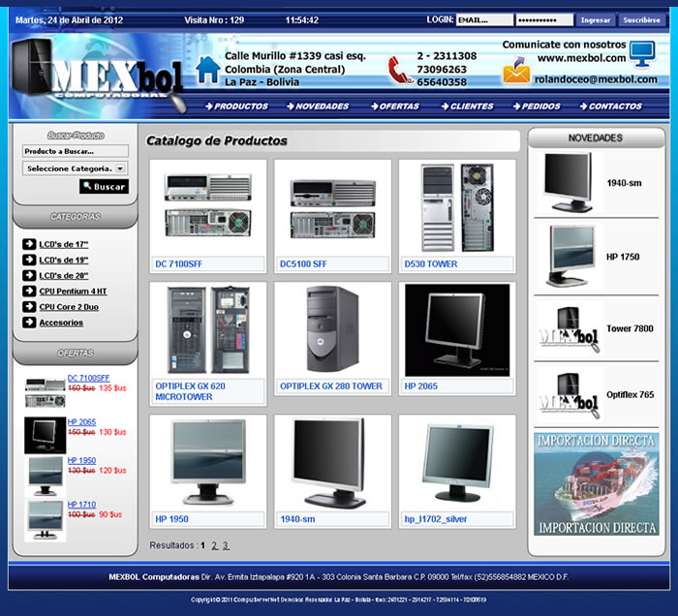
Task: Click the blue monitor icon near www.mexbol.com
Action: (x=642, y=54)
